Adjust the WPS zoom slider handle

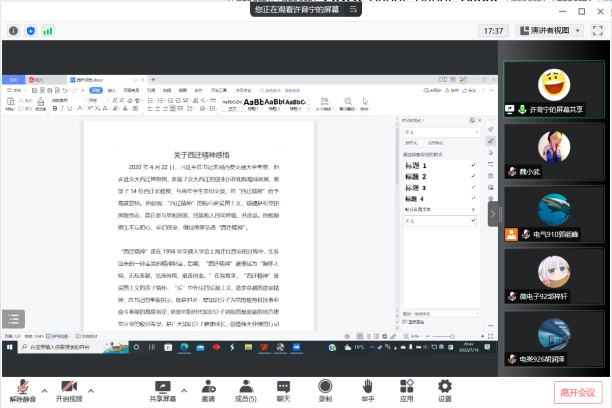click(452, 336)
